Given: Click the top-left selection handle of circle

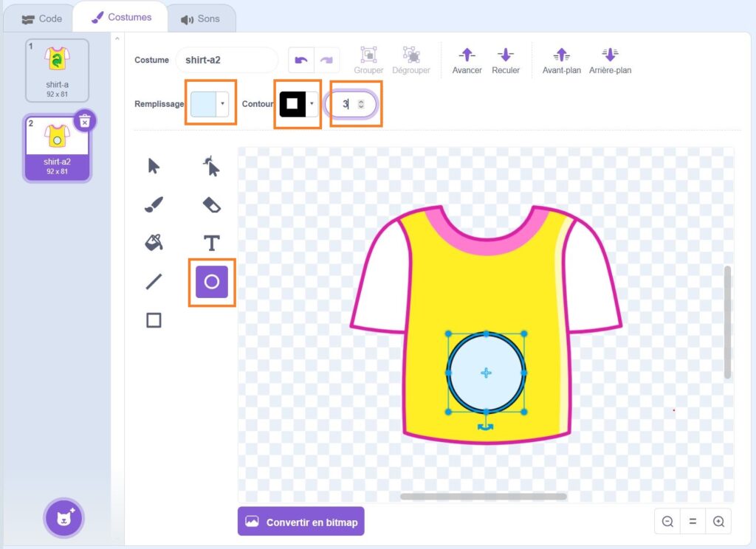Looking at the screenshot, I should 448,334.
